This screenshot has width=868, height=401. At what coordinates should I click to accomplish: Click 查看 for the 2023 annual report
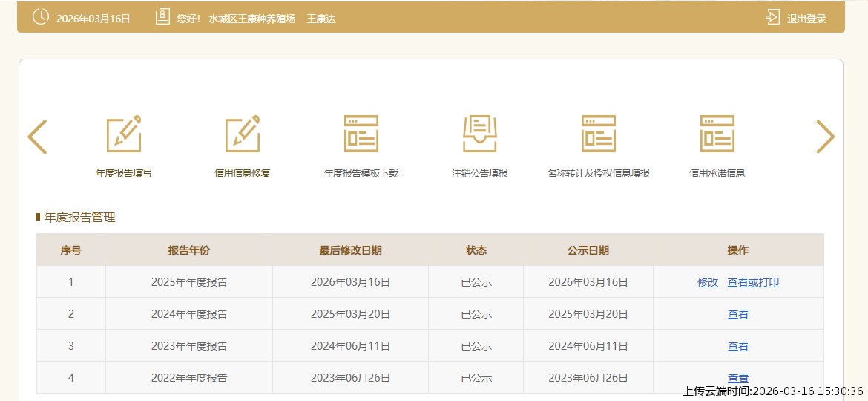point(738,346)
